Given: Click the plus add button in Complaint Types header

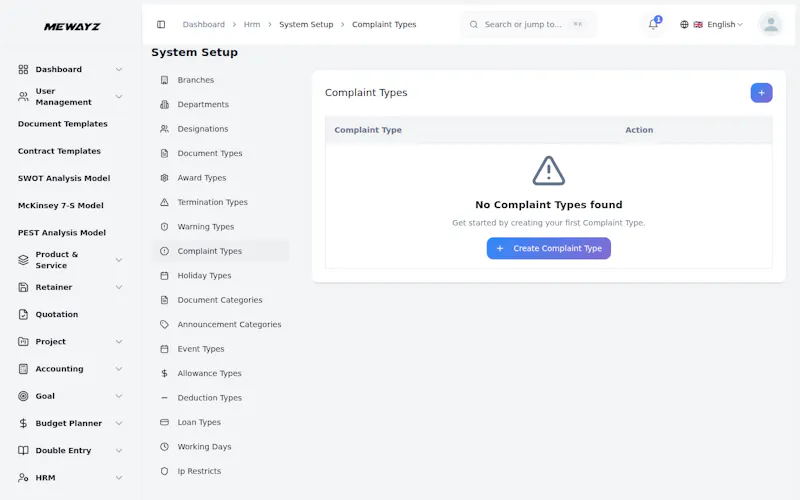Looking at the screenshot, I should click(761, 93).
